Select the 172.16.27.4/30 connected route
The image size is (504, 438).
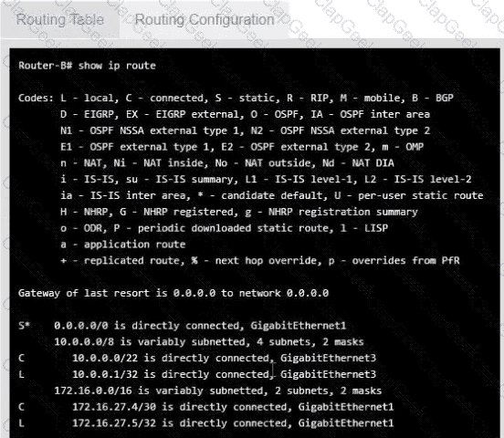click(206, 407)
